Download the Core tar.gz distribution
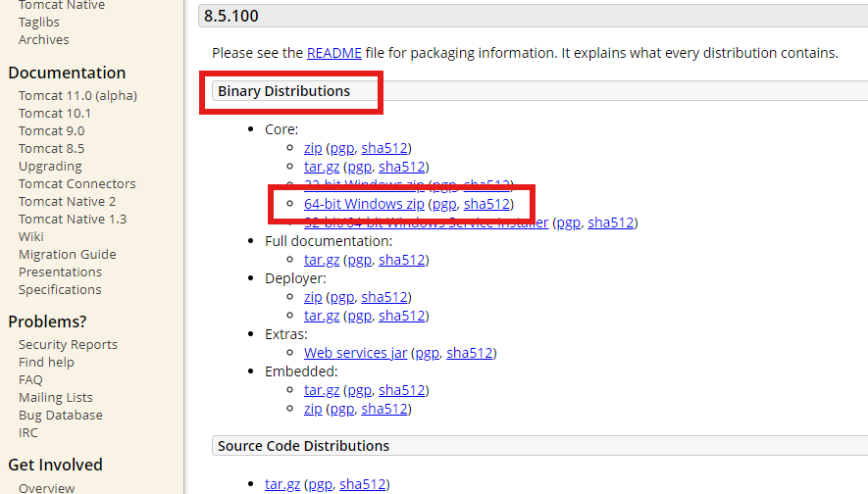 322,167
